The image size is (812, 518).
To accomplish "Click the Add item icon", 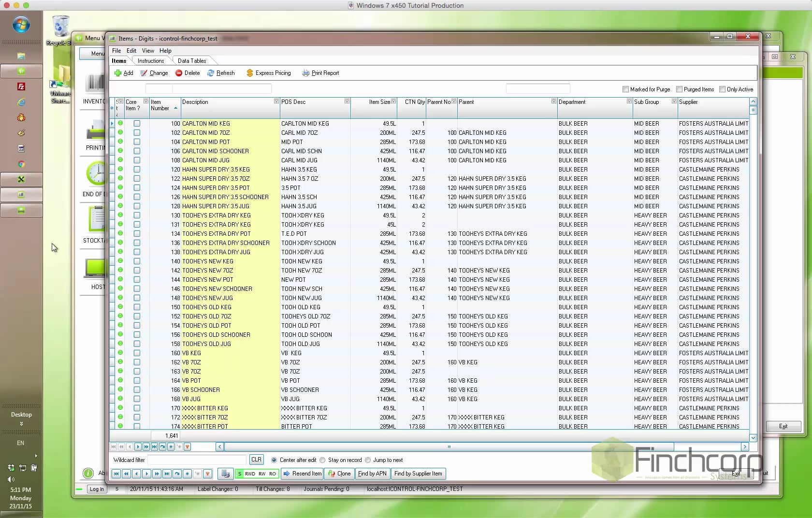I will click(x=118, y=73).
